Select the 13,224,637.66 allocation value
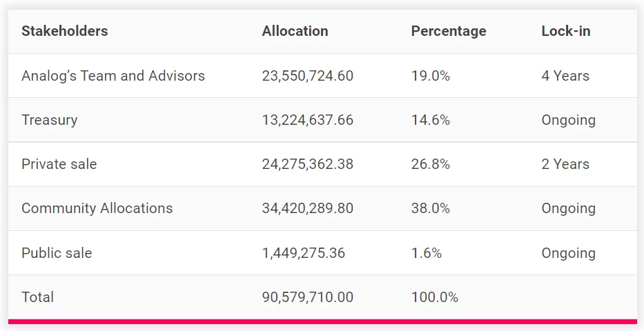The width and height of the screenshot is (644, 331). [x=307, y=120]
